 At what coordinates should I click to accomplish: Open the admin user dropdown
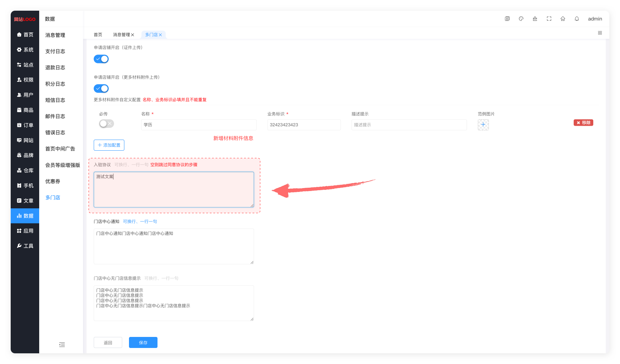pyautogui.click(x=595, y=19)
